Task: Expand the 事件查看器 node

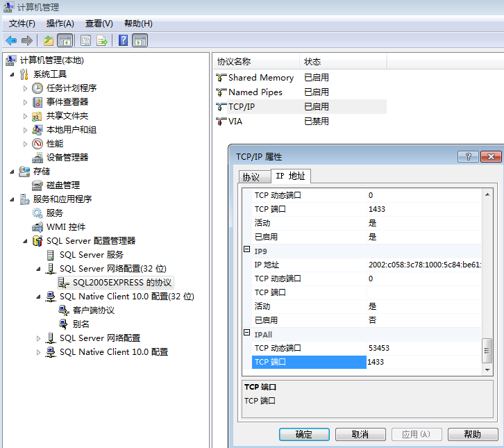Action: [x=26, y=102]
